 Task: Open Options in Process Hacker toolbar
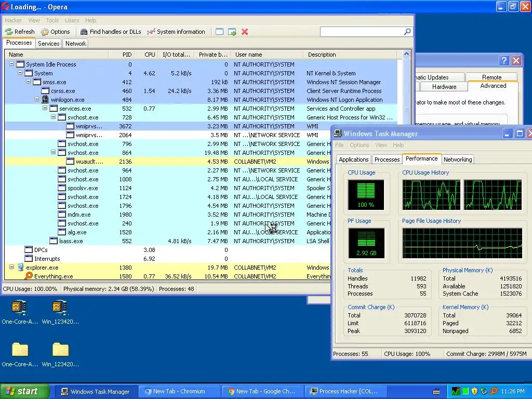point(55,32)
